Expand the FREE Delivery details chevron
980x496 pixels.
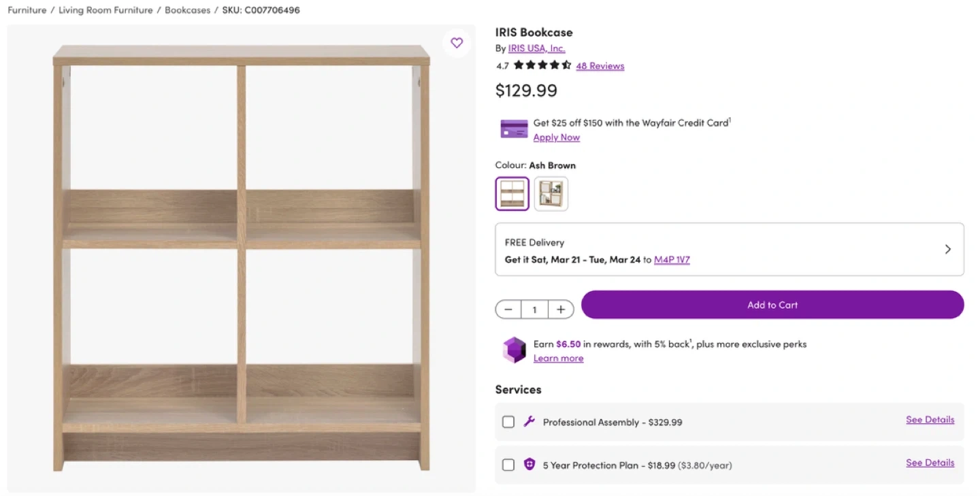947,249
